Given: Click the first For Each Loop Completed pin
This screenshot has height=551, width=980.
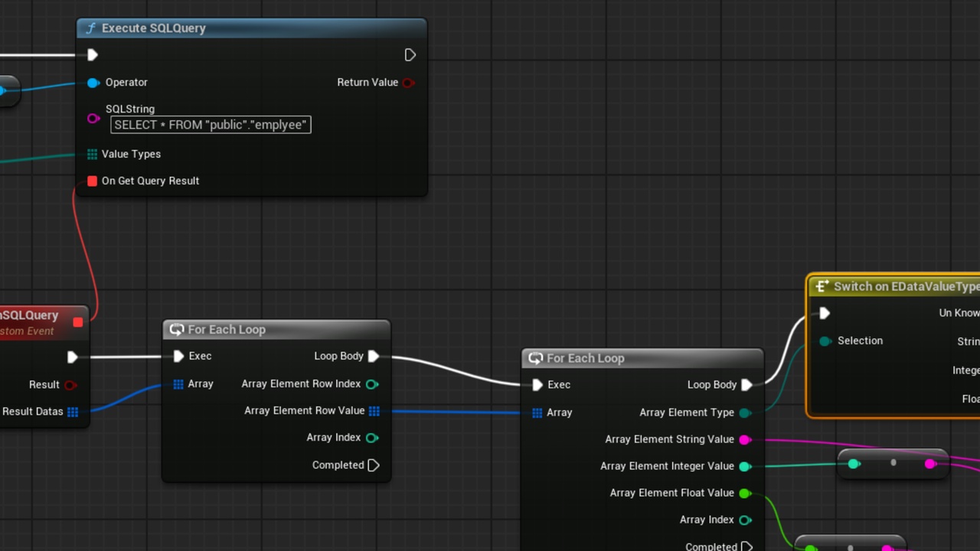Looking at the screenshot, I should point(374,465).
